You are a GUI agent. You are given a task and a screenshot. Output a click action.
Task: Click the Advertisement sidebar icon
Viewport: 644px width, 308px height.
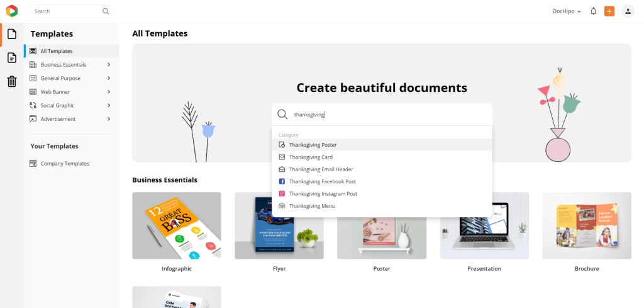pyautogui.click(x=33, y=119)
